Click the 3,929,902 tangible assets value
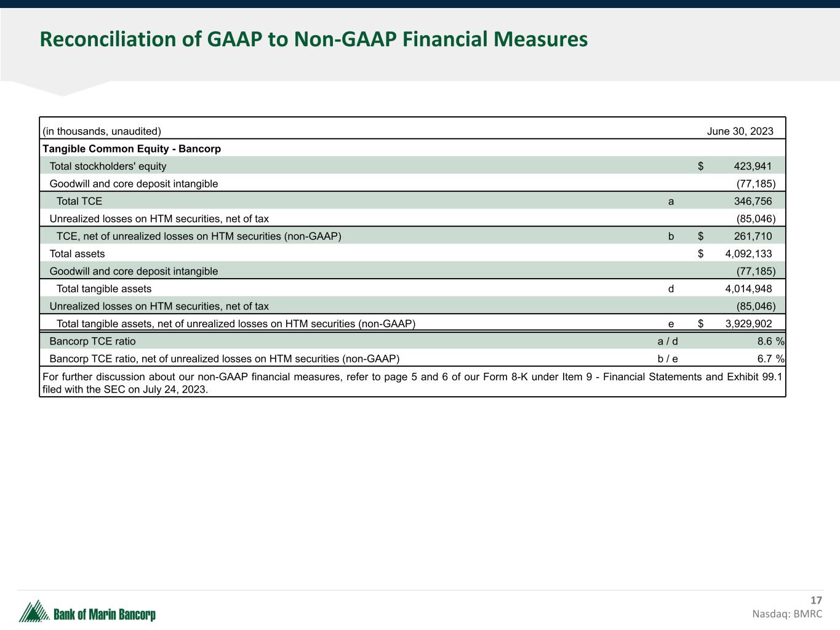The height and width of the screenshot is (630, 840). click(748, 324)
